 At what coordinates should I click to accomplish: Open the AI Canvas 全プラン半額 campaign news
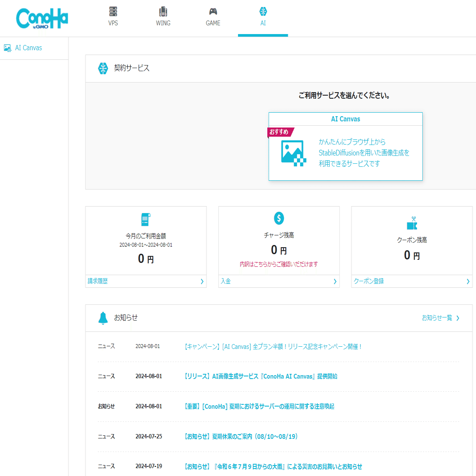click(273, 346)
